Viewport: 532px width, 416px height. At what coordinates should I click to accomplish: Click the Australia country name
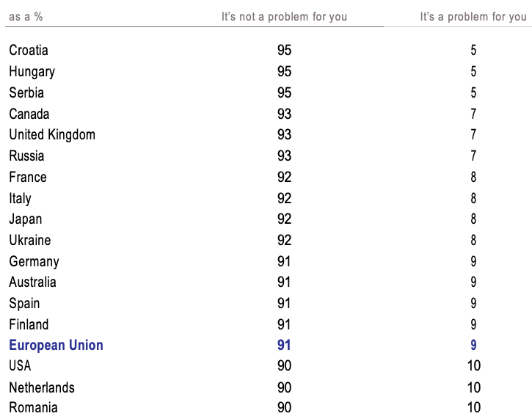click(32, 282)
